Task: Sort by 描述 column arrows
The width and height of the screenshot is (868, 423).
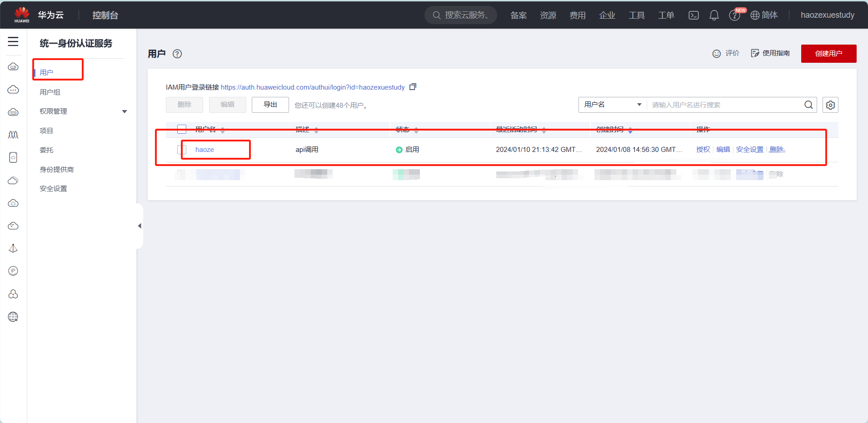Action: click(316, 130)
